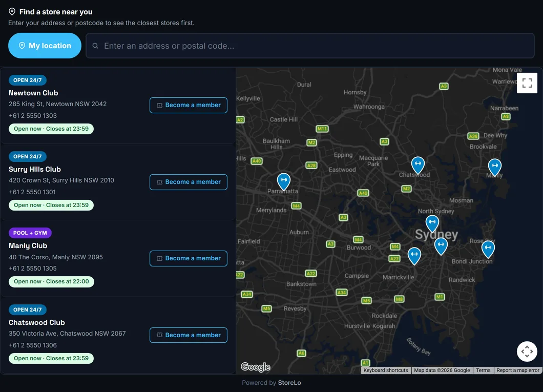Click the ticket icon on Newtown's member button
The height and width of the screenshot is (392, 543).
tap(160, 105)
